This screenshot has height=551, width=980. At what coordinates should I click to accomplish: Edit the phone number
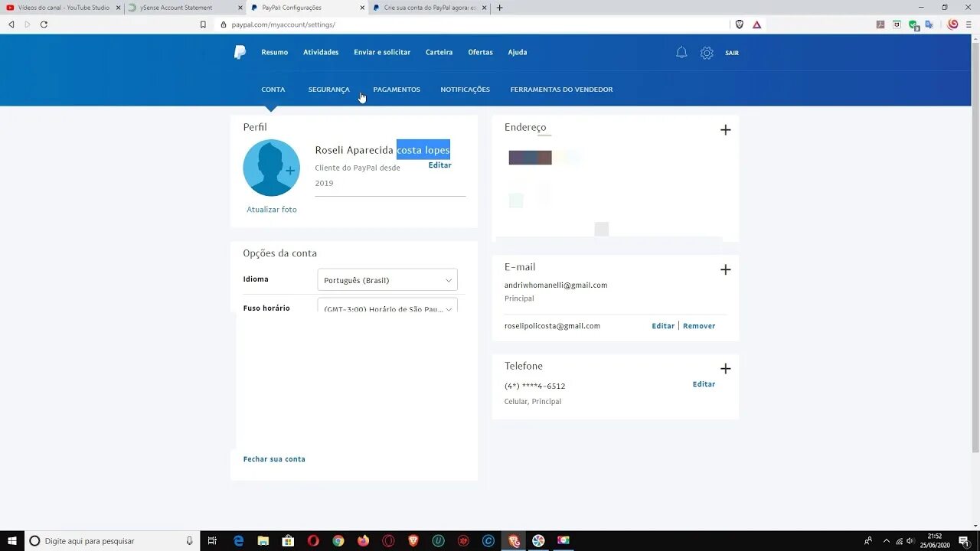tap(704, 384)
